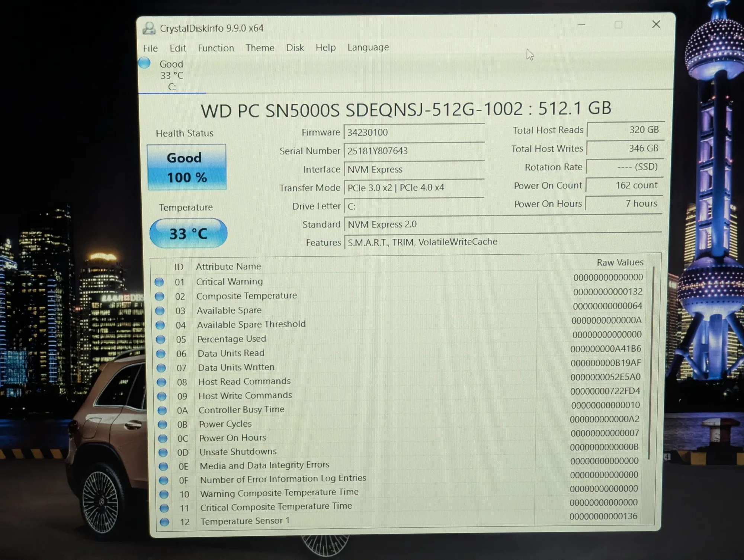This screenshot has height=560, width=744.
Task: Open the Theme menu
Action: (260, 48)
